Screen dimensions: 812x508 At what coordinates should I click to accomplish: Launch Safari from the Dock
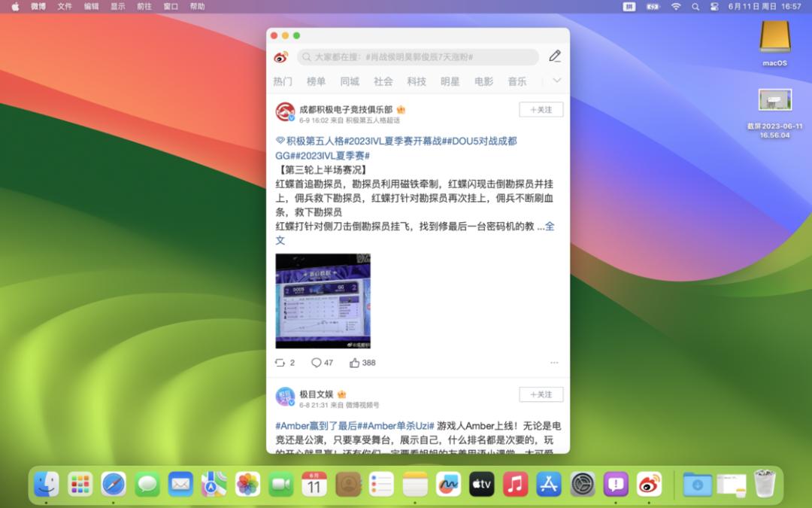pyautogui.click(x=114, y=484)
